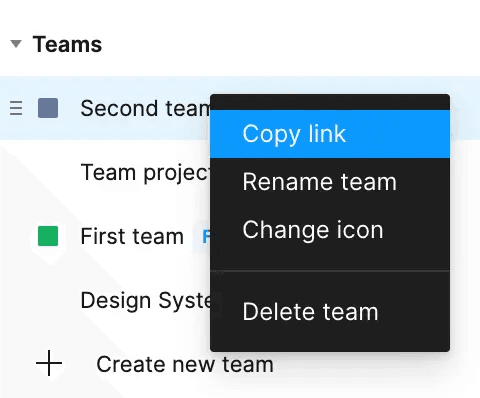Screen dimensions: 480x398
Task: Open the First team entry
Action: (132, 236)
